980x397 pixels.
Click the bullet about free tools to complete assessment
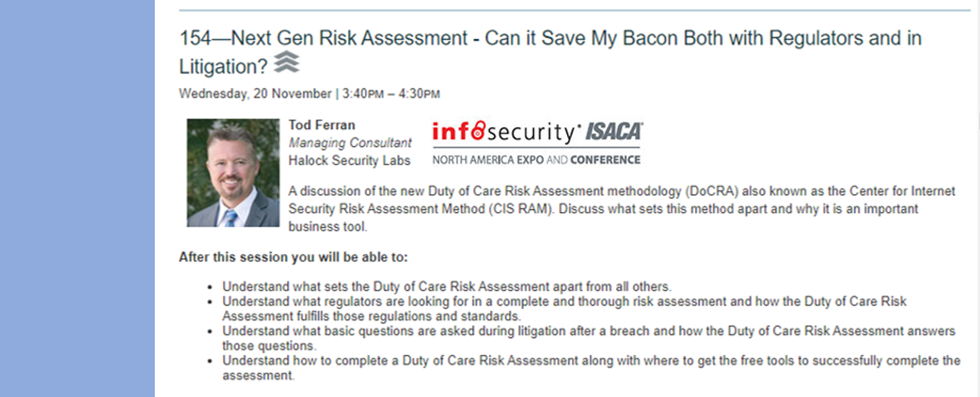coord(591,368)
